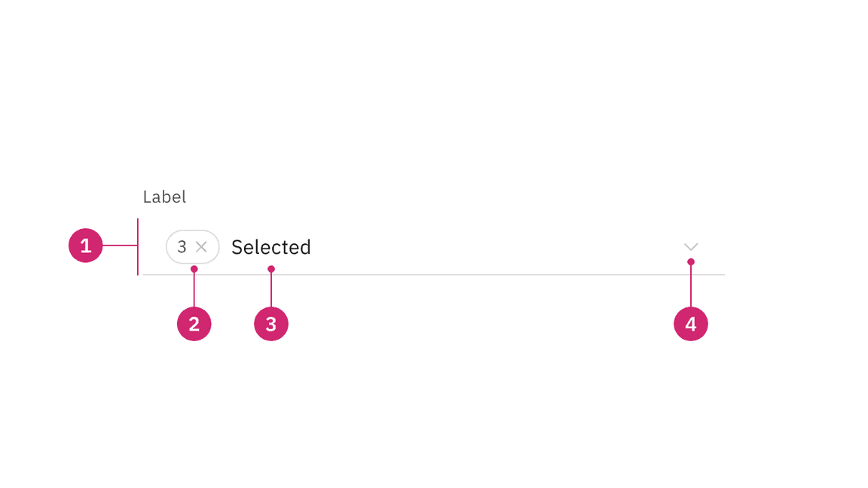Clear selections with the tag's X icon
Image resolution: width=868 pixels, height=488 pixels.
click(201, 247)
